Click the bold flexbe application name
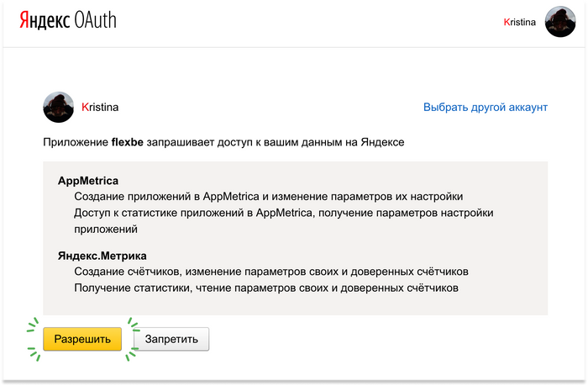588x386 pixels. (x=128, y=142)
